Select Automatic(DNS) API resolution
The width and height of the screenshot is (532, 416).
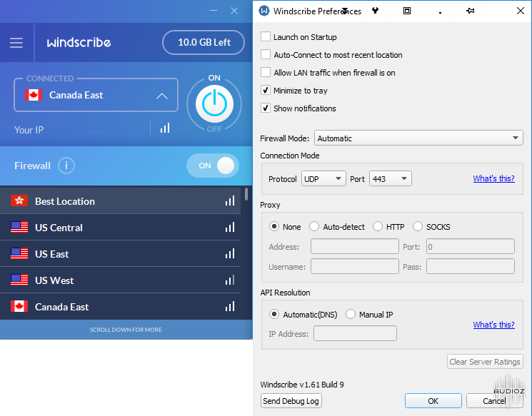pos(274,314)
